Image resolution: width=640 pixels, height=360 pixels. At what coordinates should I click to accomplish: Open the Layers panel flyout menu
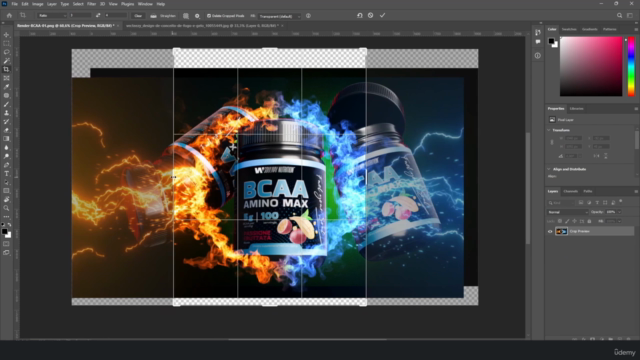pos(636,191)
